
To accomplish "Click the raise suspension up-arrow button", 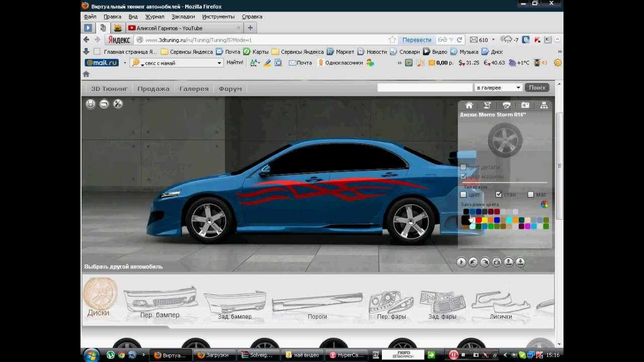I will point(508,262).
